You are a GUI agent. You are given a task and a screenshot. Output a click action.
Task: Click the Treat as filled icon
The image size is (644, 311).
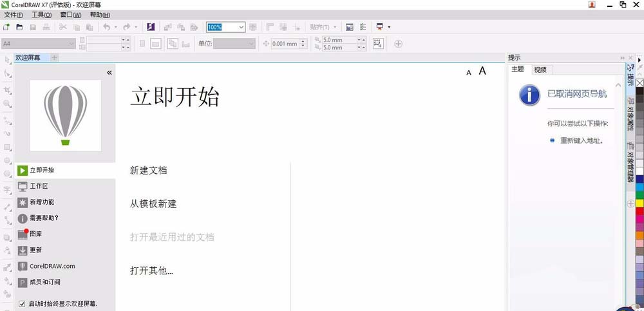point(378,43)
